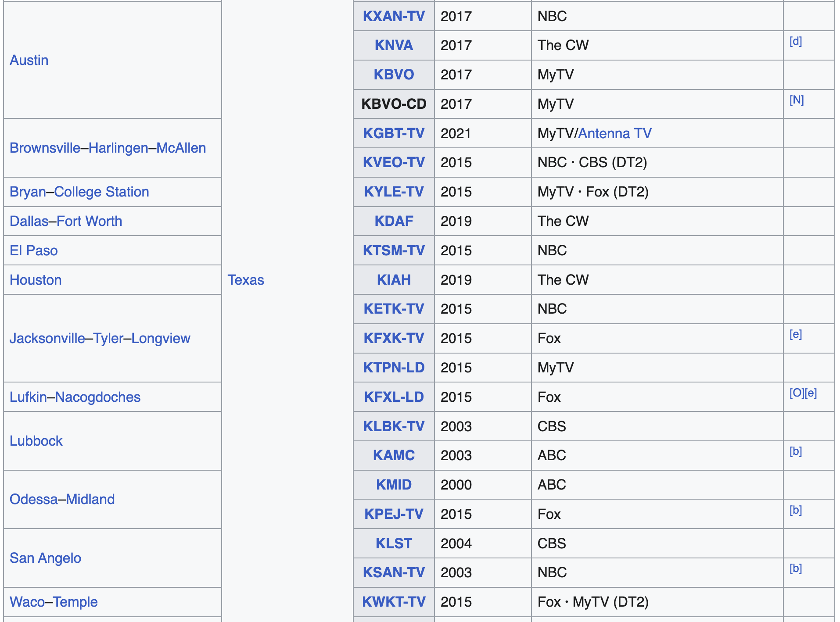840x622 pixels.
Task: Open the KYLE-TV station link
Action: coord(394,192)
